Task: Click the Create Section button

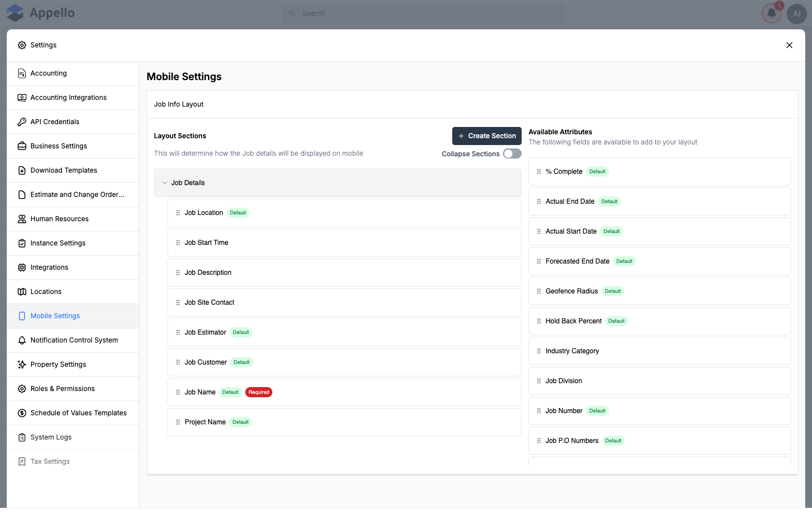Action: (x=487, y=136)
